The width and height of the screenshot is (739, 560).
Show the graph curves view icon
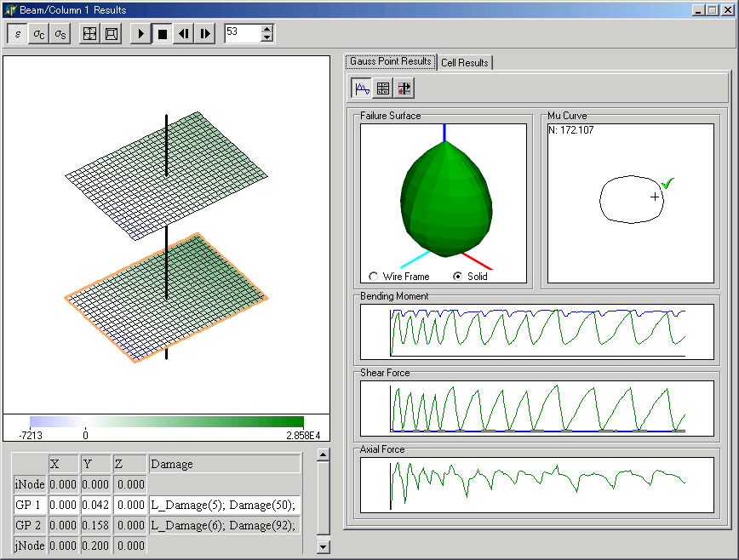(x=362, y=88)
